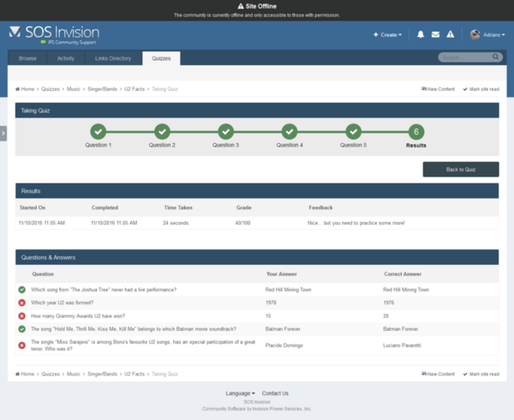Open the Language dropdown in footer
The height and width of the screenshot is (420, 514).
click(x=240, y=393)
